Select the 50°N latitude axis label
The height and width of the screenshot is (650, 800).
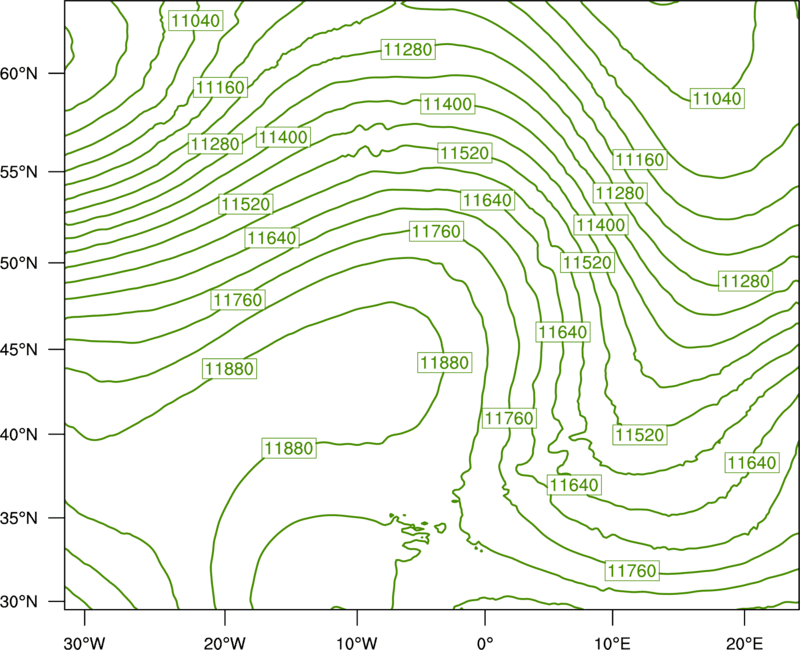[19, 263]
